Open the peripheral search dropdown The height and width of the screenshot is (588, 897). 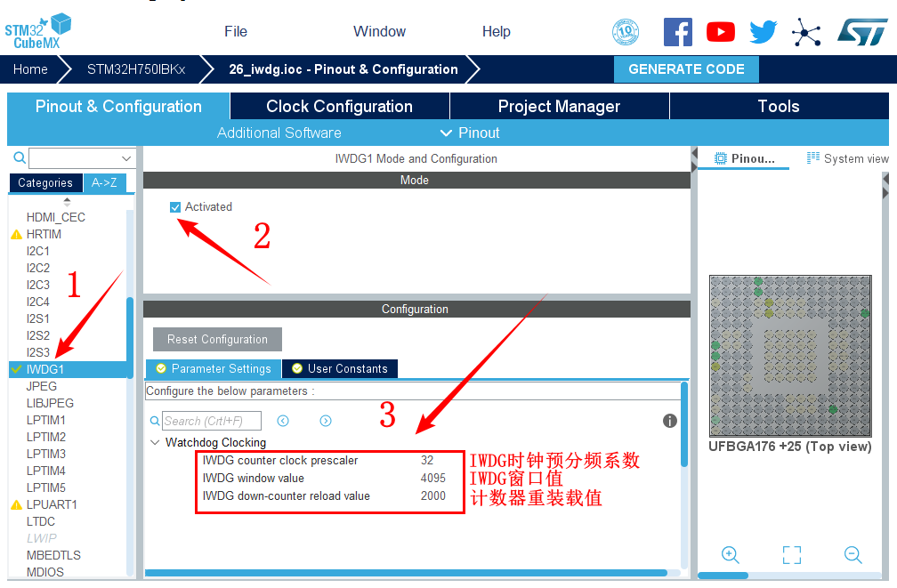pos(125,158)
